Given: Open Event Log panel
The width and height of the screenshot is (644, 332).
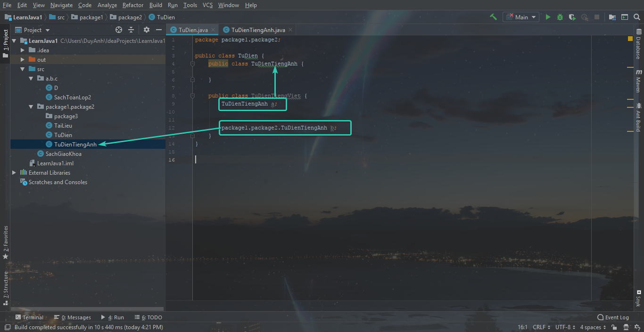Looking at the screenshot, I should [x=613, y=317].
